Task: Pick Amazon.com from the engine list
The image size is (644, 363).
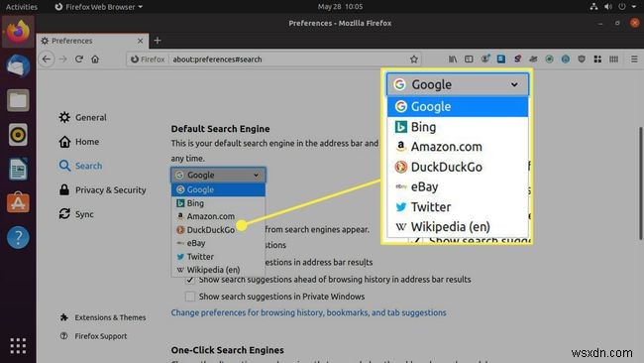Action: pos(218,216)
